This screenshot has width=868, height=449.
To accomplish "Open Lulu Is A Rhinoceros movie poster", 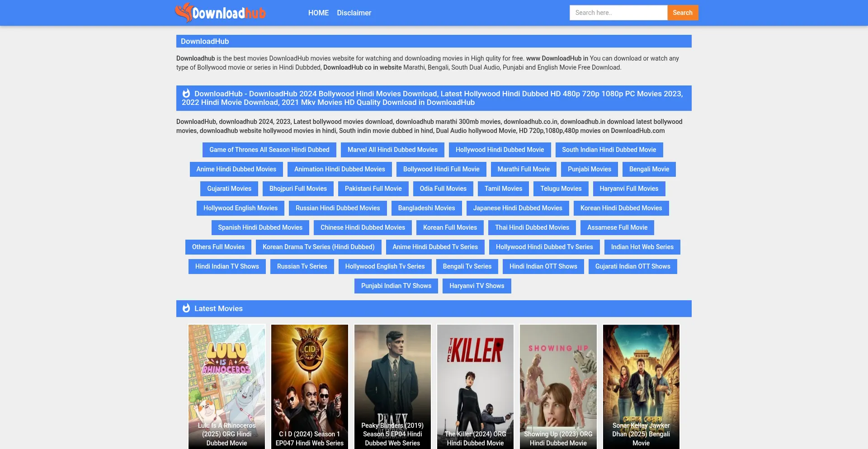I will point(226,387).
